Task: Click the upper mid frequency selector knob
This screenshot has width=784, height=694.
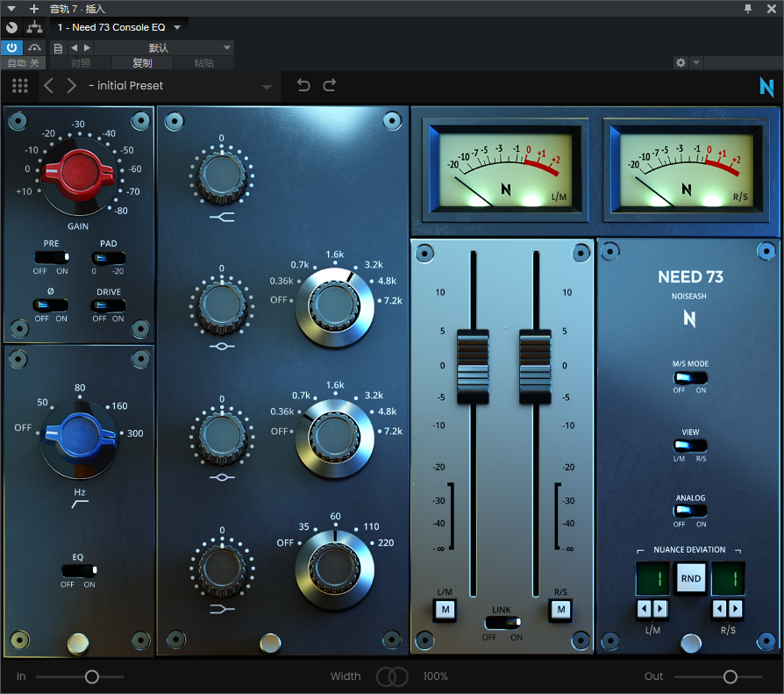Action: [334, 307]
